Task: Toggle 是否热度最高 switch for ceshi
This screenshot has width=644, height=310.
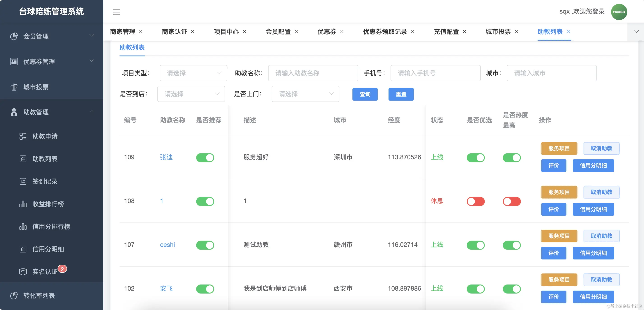Action: tap(511, 245)
